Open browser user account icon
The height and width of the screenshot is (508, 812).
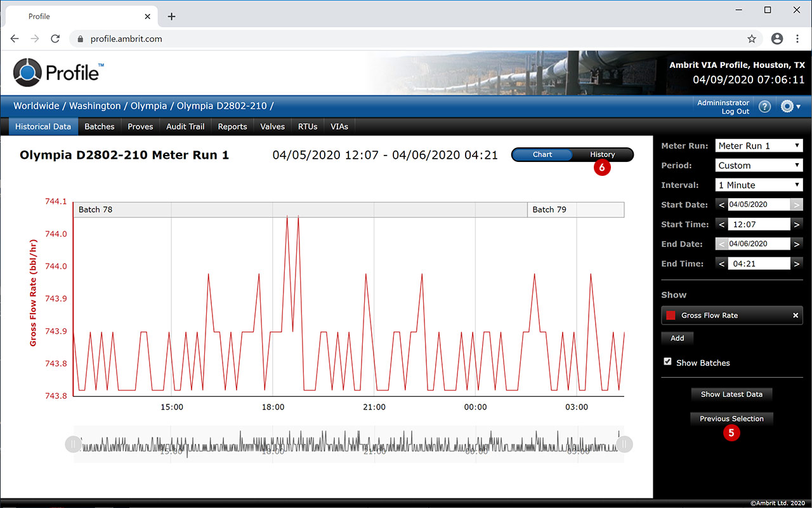point(776,39)
